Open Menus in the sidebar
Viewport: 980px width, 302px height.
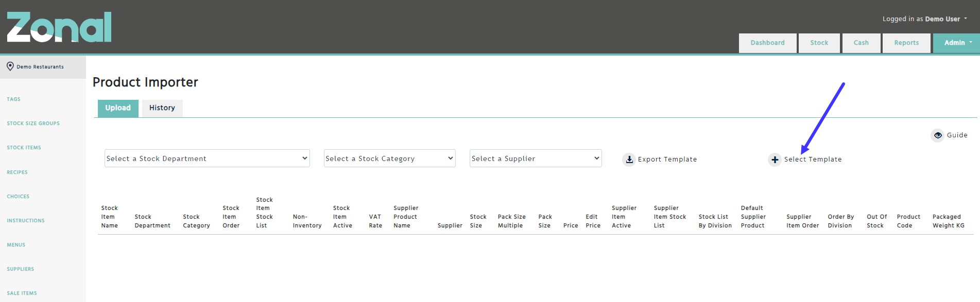[x=16, y=245]
